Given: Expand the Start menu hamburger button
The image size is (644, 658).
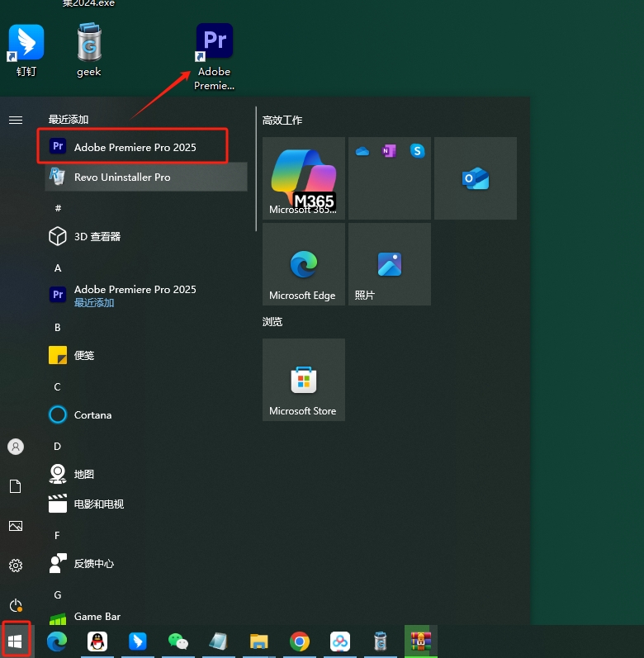Looking at the screenshot, I should (x=16, y=120).
